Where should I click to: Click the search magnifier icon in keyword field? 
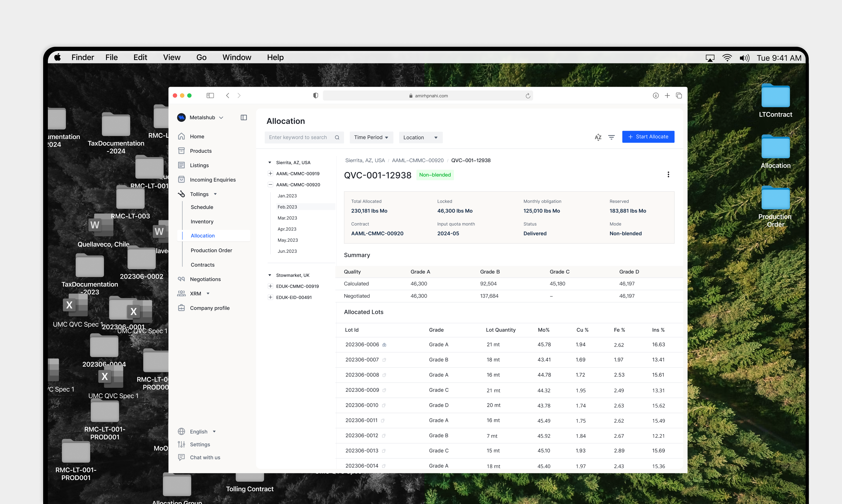click(337, 137)
